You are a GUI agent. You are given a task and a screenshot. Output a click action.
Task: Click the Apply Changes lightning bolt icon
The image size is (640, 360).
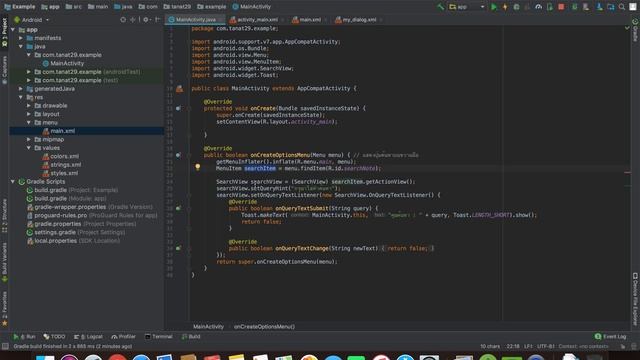pyautogui.click(x=505, y=7)
